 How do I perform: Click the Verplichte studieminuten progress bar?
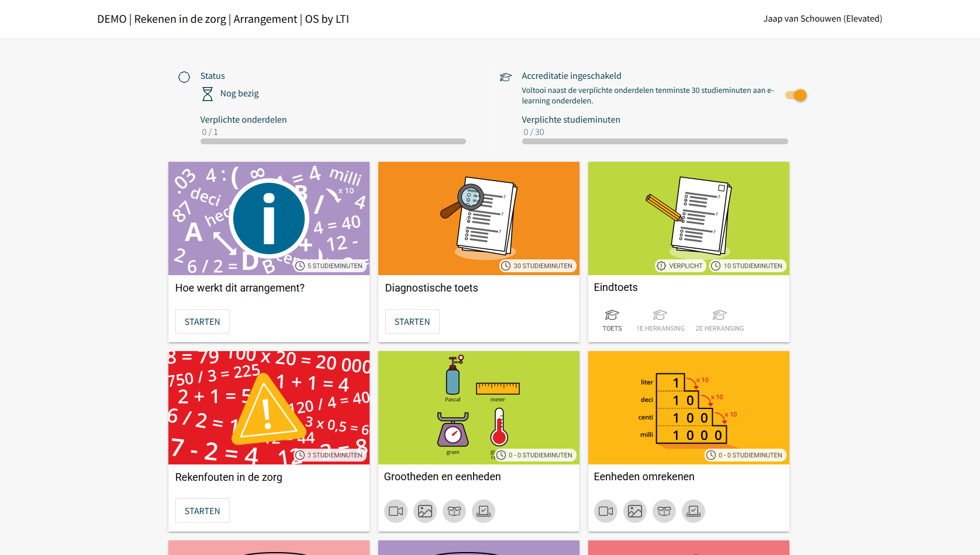654,141
